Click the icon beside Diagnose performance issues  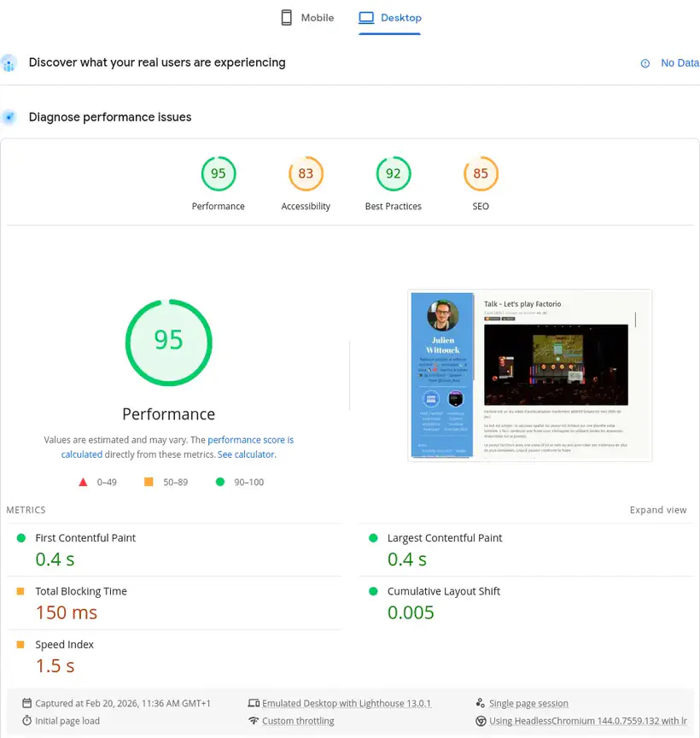(9, 117)
